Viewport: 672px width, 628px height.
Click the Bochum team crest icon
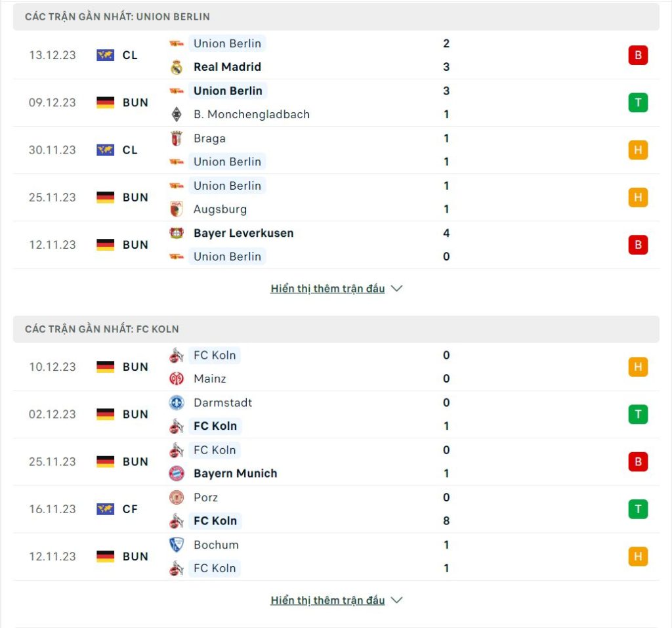click(177, 545)
